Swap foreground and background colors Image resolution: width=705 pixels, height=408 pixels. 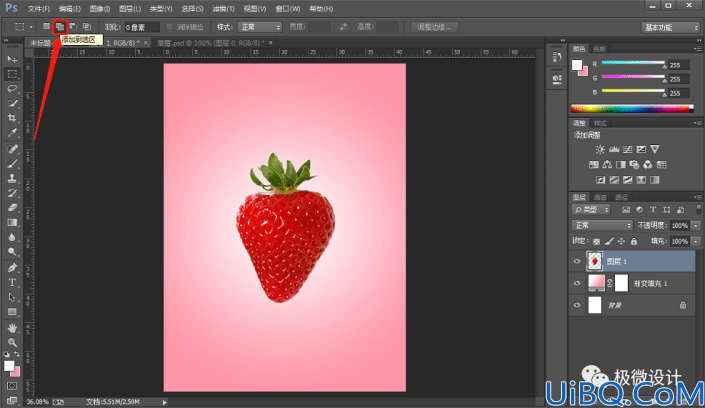[17, 354]
